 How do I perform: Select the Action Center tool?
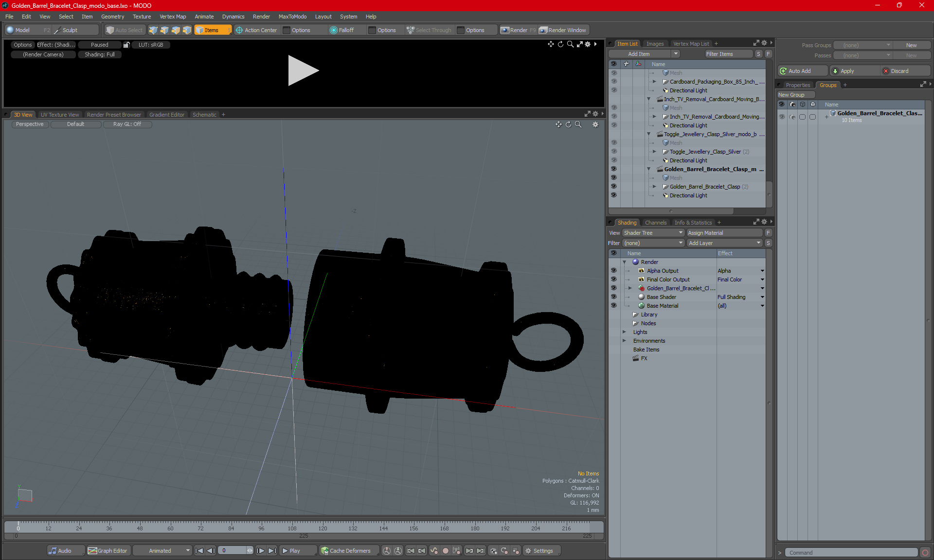coord(256,30)
